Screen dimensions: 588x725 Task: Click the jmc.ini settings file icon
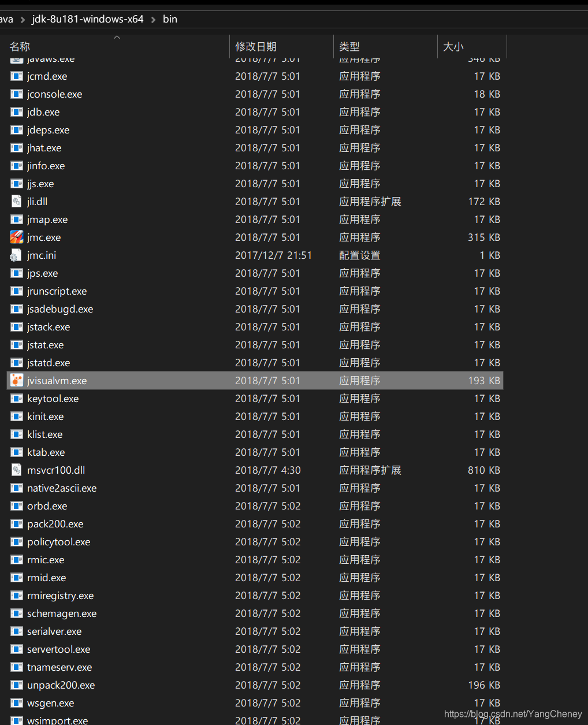(17, 255)
